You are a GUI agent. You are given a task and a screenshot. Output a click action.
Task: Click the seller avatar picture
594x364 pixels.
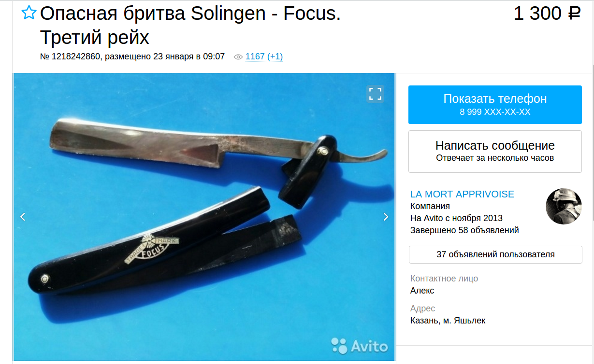[564, 207]
